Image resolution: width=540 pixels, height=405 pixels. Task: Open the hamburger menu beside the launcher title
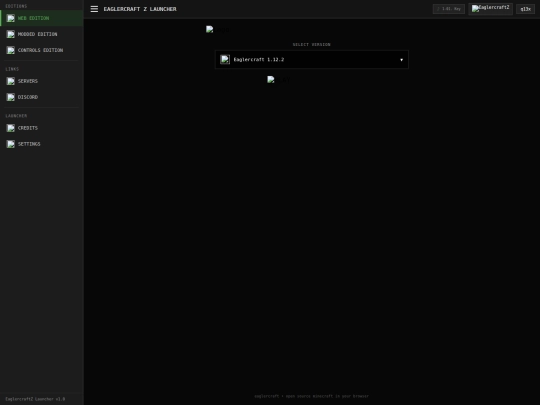[94, 9]
